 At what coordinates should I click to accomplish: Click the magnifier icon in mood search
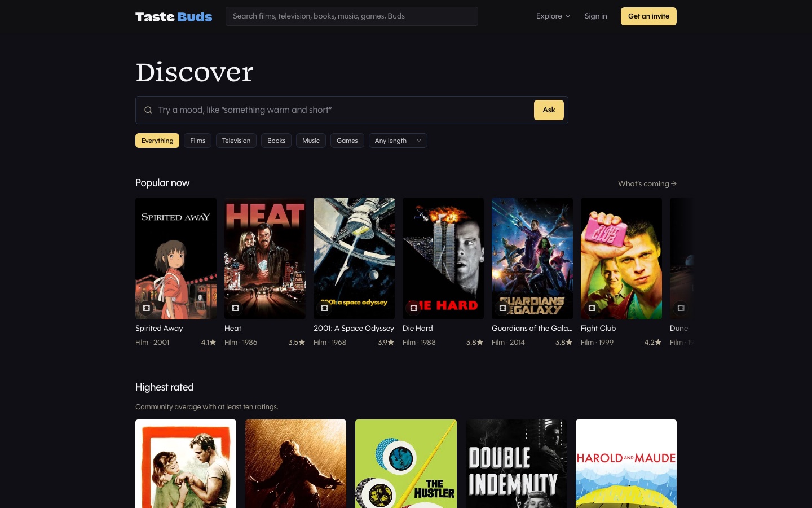[148, 110]
